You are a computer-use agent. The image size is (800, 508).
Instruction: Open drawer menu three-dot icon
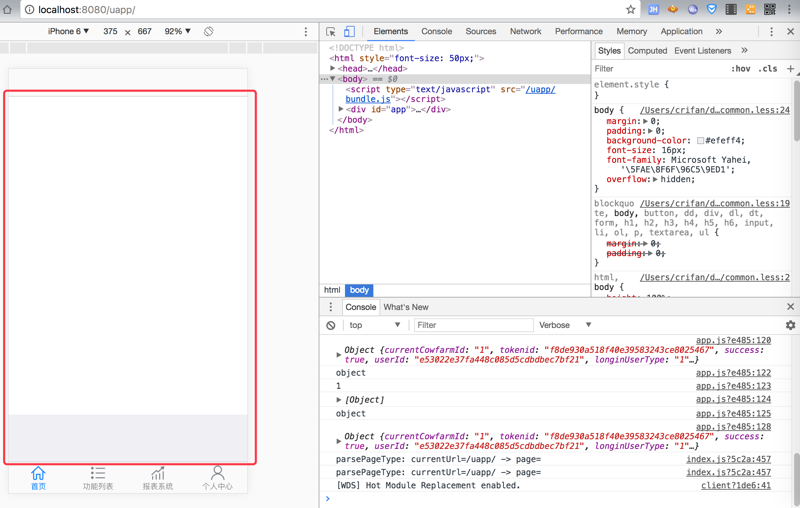pyautogui.click(x=331, y=307)
